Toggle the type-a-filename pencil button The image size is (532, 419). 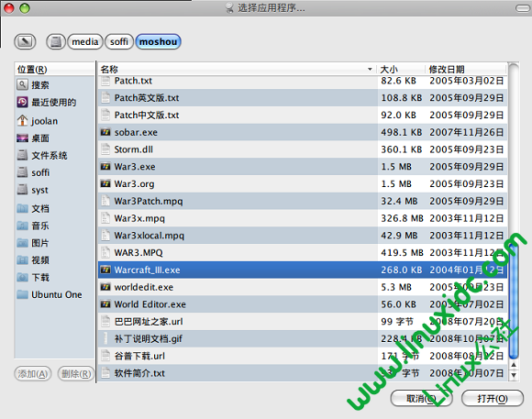25,42
